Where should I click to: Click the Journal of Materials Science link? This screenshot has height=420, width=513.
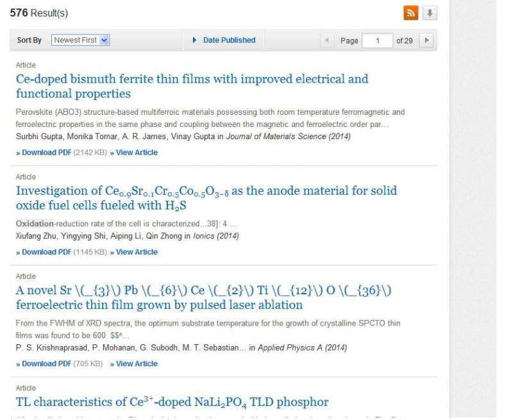click(290, 137)
